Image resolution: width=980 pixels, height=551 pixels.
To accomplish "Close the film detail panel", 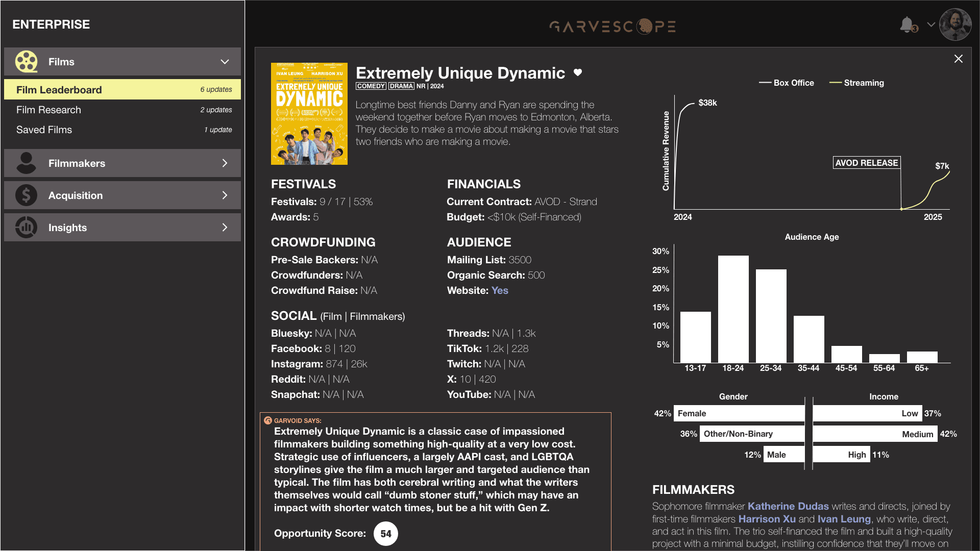I will tap(959, 59).
